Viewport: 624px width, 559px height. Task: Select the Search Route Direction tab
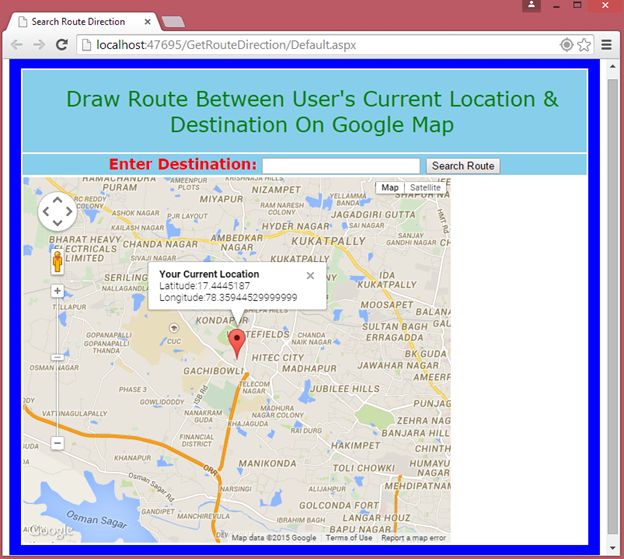pos(84,21)
